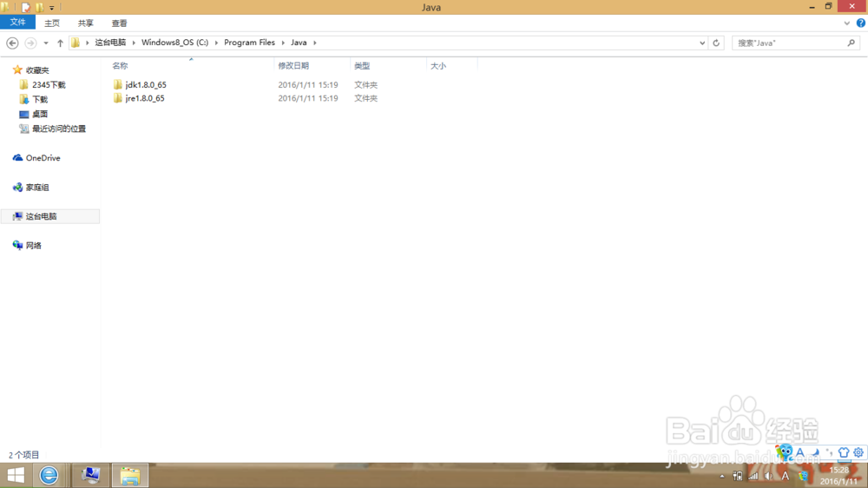
Task: Click Program Files in the address path
Action: point(249,43)
